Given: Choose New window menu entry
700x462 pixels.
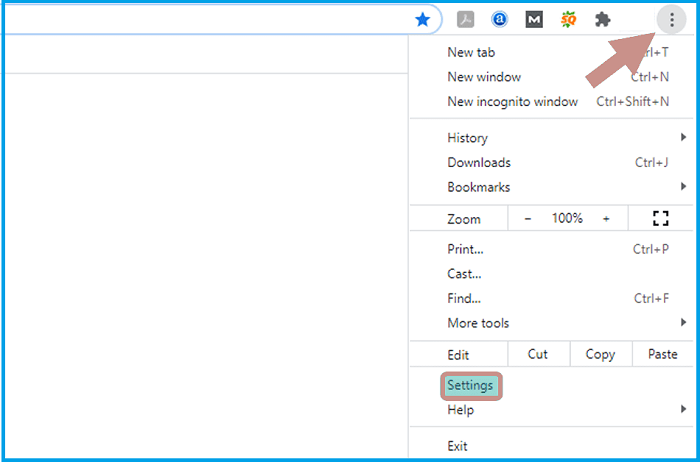Looking at the screenshot, I should click(x=551, y=77).
